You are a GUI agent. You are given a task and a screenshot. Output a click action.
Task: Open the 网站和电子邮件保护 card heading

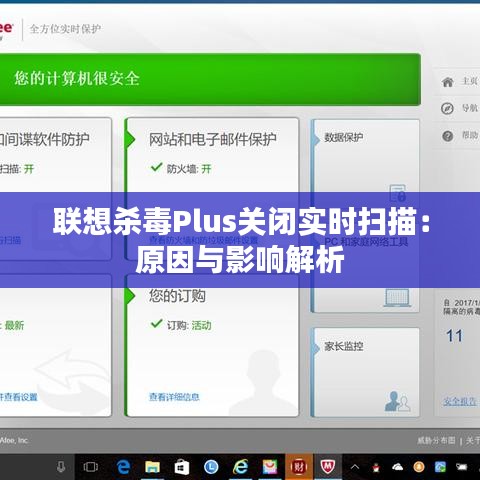(213, 139)
